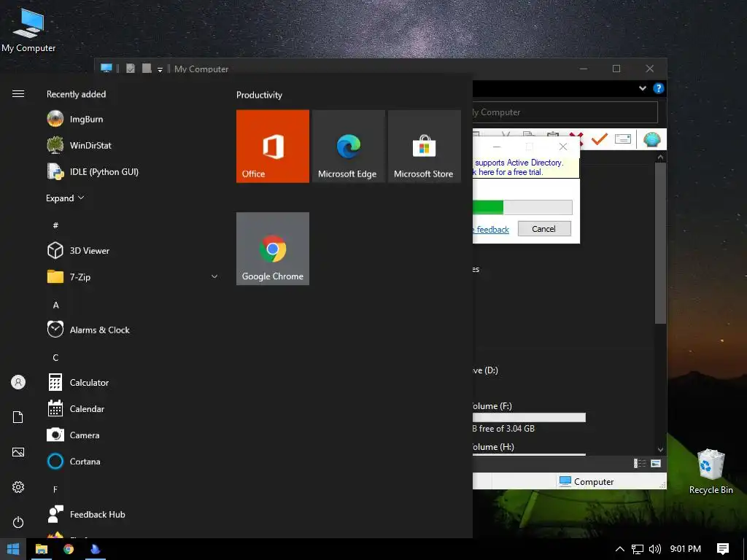
Task: Select the Volume (H:) drive label
Action: [493, 447]
